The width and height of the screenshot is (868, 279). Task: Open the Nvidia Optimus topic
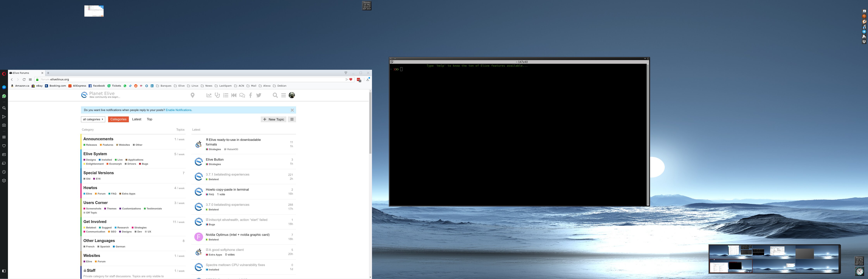238,235
